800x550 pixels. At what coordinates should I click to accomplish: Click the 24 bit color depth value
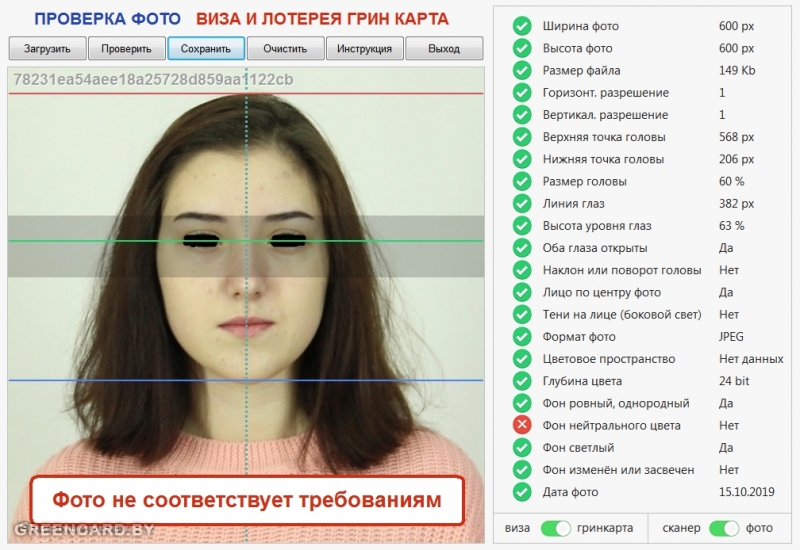point(734,381)
